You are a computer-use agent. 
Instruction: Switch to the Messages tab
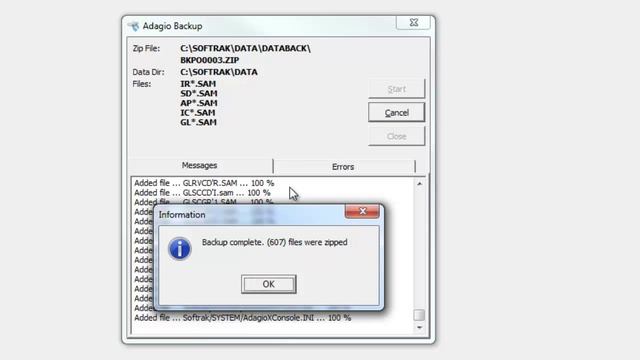[x=200, y=165]
